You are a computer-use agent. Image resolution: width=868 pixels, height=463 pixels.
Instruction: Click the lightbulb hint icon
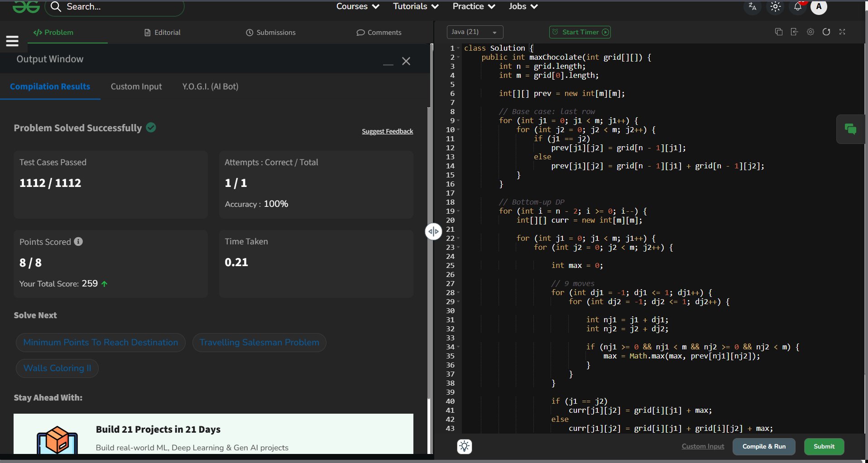click(x=465, y=446)
